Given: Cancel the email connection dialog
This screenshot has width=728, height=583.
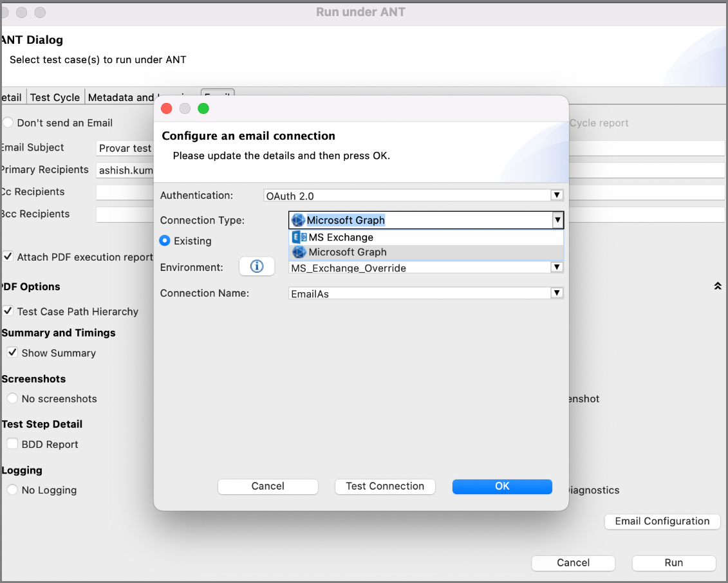Looking at the screenshot, I should pyautogui.click(x=268, y=486).
